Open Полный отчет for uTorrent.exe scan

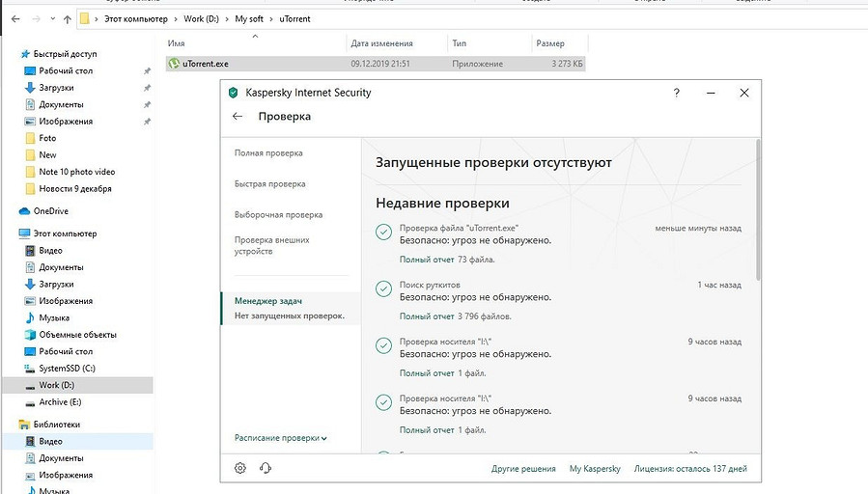click(x=427, y=260)
